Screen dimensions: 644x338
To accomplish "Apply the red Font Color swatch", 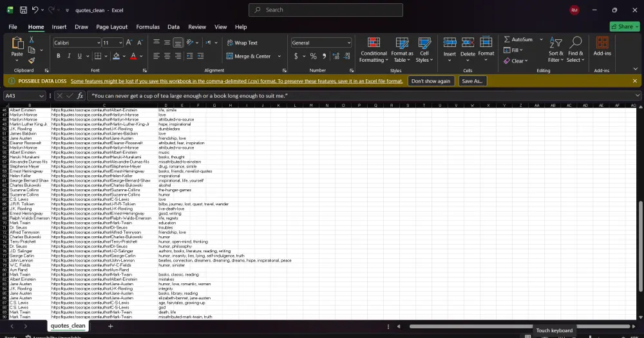I will 133,56.
